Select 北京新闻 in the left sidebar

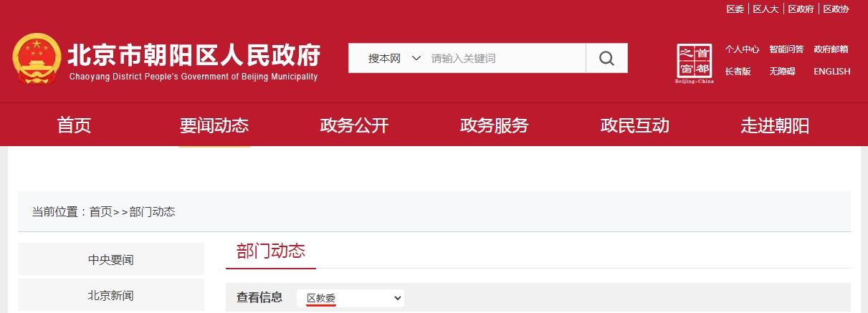(110, 295)
